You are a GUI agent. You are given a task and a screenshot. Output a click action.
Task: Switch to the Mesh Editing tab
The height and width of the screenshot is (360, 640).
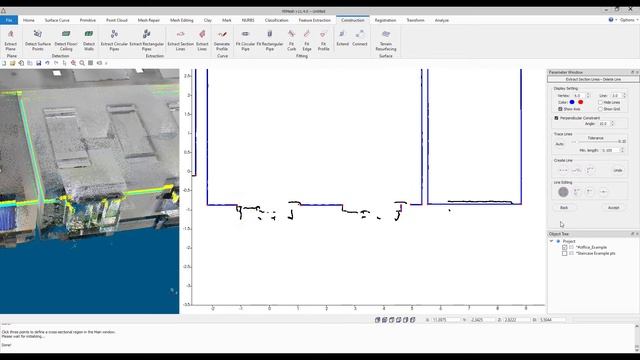pyautogui.click(x=182, y=20)
